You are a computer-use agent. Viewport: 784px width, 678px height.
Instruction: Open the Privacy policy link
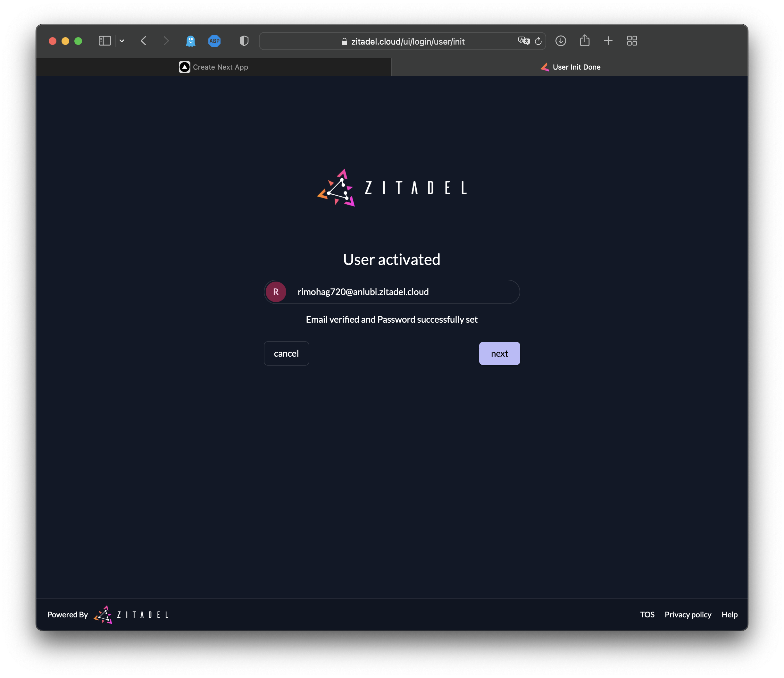coord(688,614)
